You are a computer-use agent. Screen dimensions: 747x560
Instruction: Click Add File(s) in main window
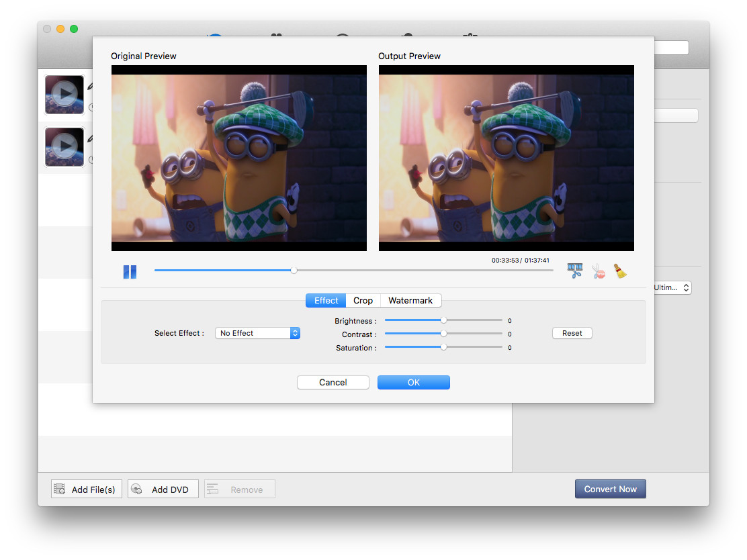(87, 489)
